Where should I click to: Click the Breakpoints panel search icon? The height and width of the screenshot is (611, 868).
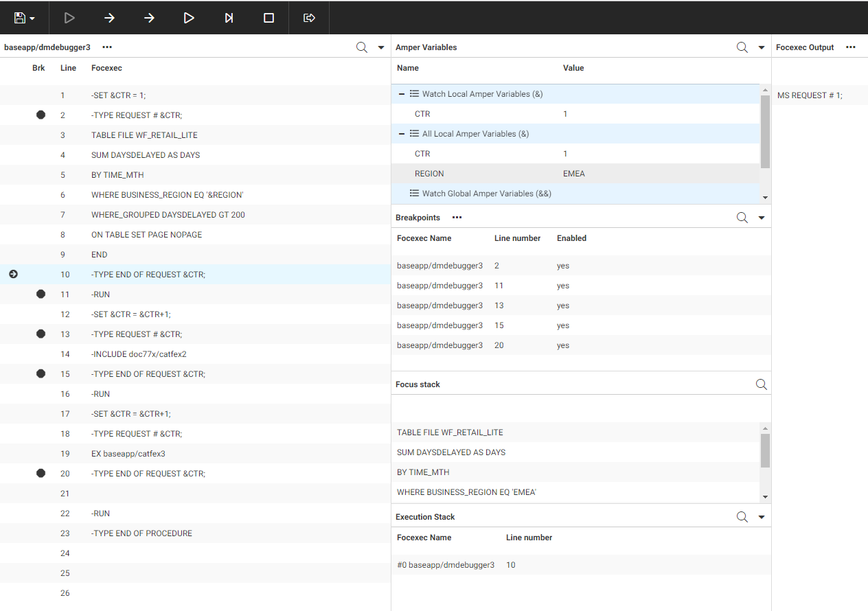(742, 218)
